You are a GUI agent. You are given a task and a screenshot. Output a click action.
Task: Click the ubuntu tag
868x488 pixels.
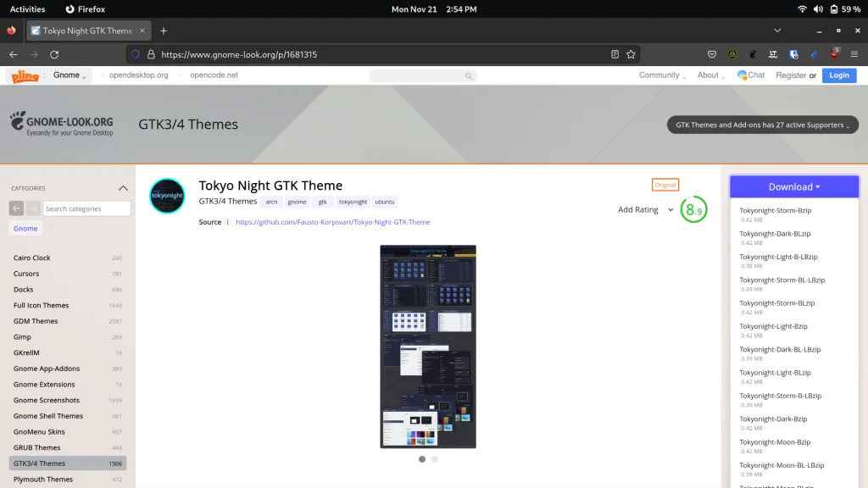pyautogui.click(x=385, y=202)
